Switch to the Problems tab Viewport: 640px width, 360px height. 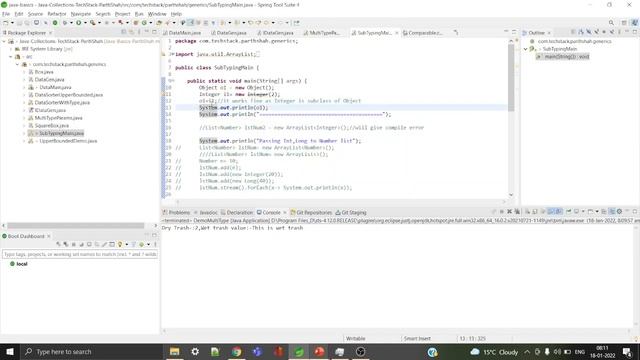[176, 212]
